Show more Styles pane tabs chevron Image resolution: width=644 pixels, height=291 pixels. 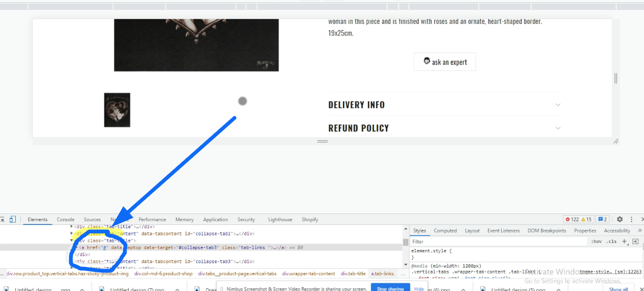coord(640,230)
